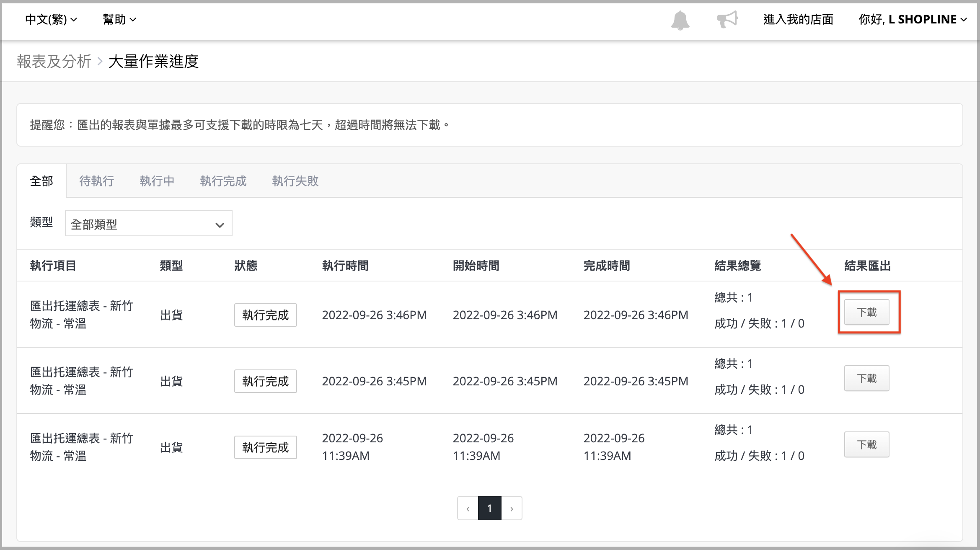The image size is (980, 550).
Task: Open the megaphone announcements icon
Action: tap(727, 20)
